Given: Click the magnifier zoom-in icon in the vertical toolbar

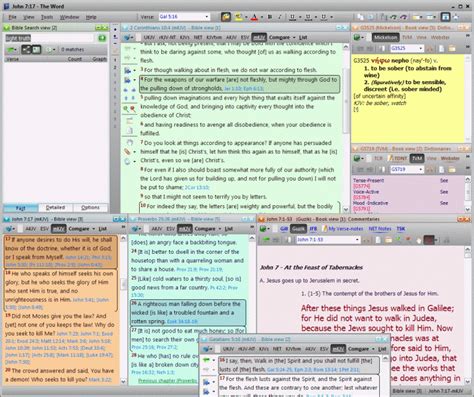Looking at the screenshot, I should [126, 109].
